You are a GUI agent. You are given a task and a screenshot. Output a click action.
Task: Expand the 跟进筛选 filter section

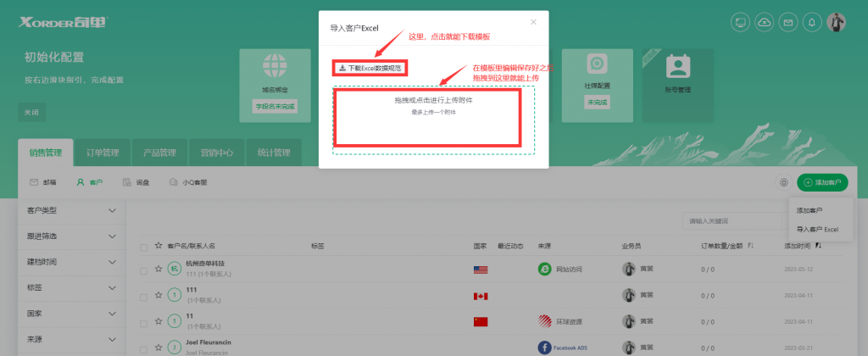72,236
